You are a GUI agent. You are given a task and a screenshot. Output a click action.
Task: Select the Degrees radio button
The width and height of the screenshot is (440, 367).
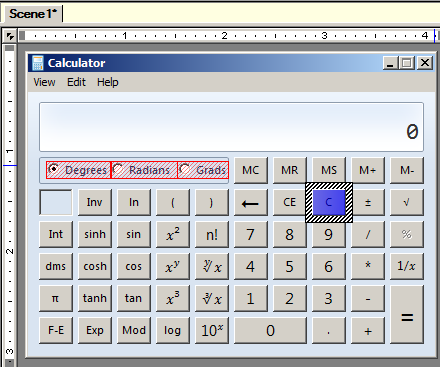78,170
